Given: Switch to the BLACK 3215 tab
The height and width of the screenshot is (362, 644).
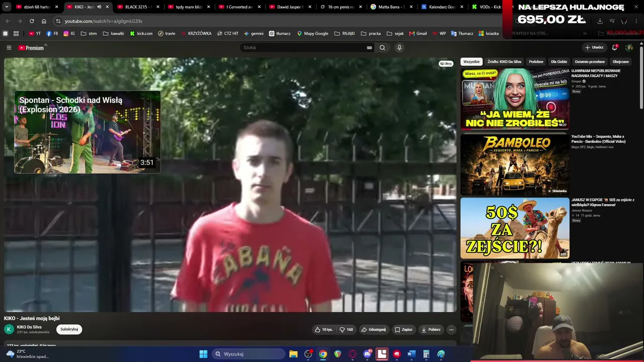Looking at the screenshot, I should click(138, 7).
